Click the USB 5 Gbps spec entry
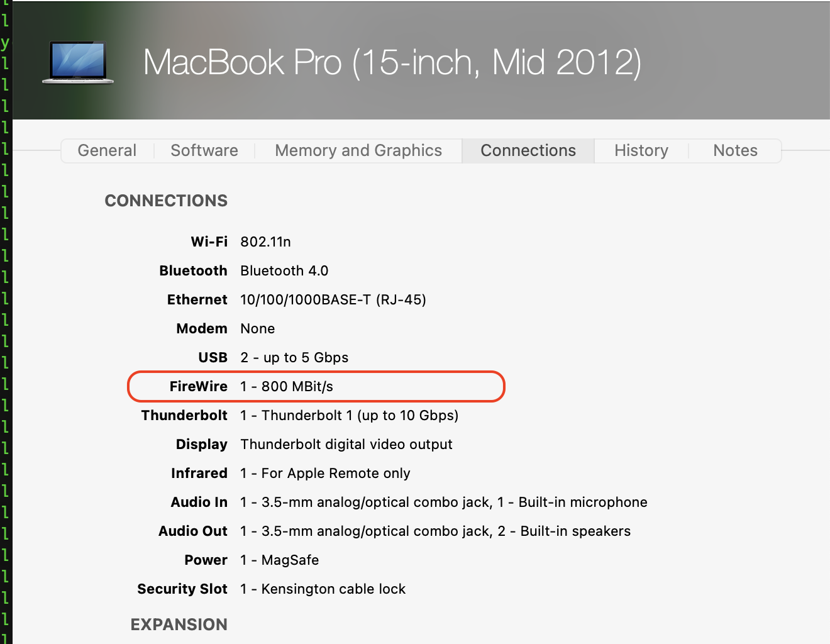This screenshot has width=830, height=644. [294, 357]
